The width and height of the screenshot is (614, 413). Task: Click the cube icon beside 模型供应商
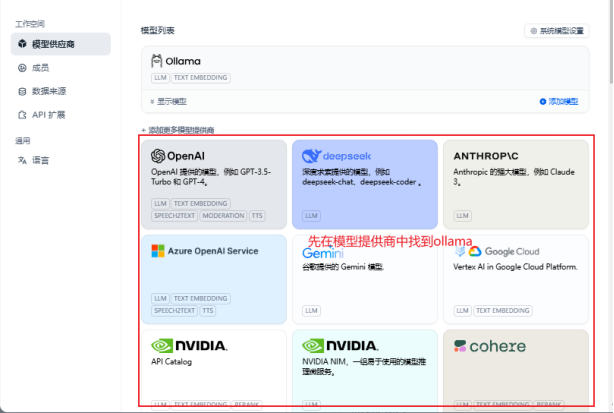tap(22, 44)
